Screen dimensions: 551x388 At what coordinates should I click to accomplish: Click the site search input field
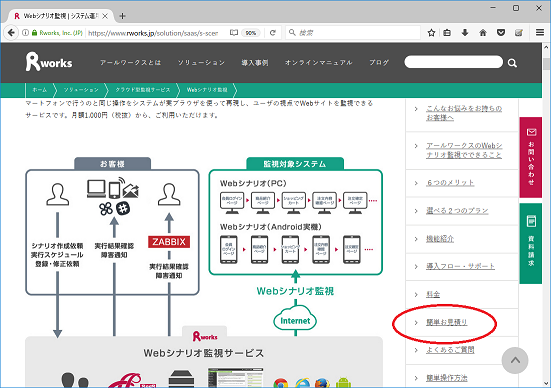click(453, 62)
